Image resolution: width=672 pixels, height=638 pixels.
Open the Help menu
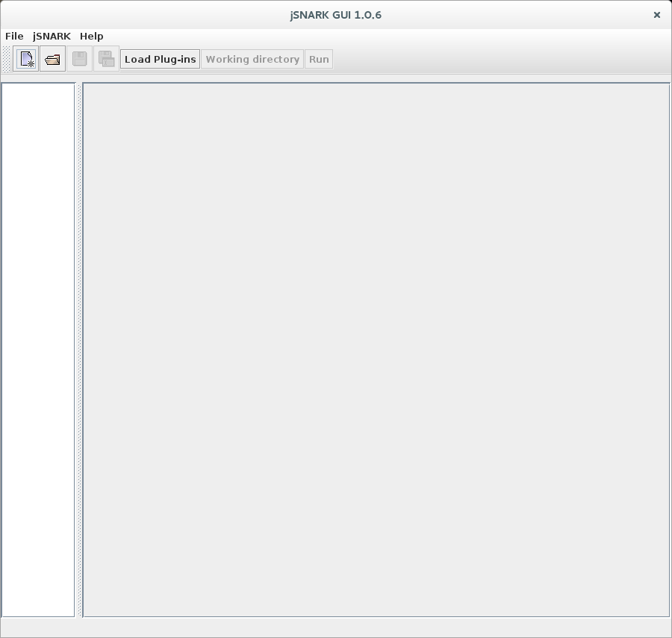(91, 37)
